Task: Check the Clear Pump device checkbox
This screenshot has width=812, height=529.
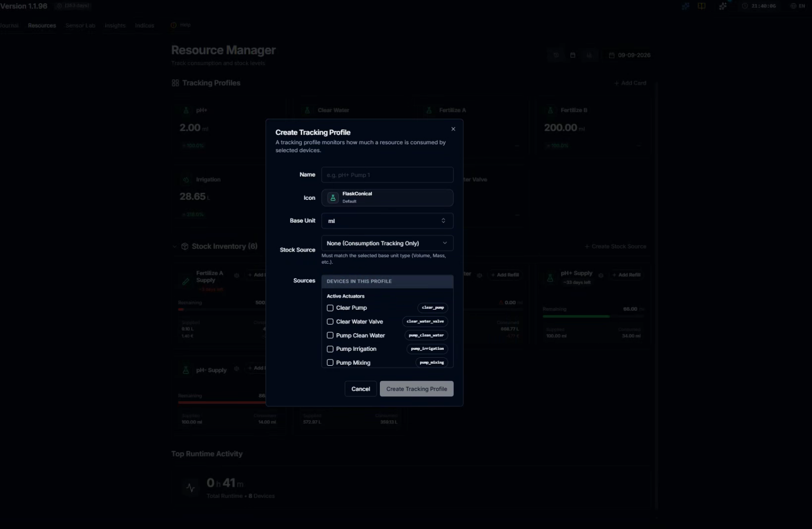Action: pos(330,308)
